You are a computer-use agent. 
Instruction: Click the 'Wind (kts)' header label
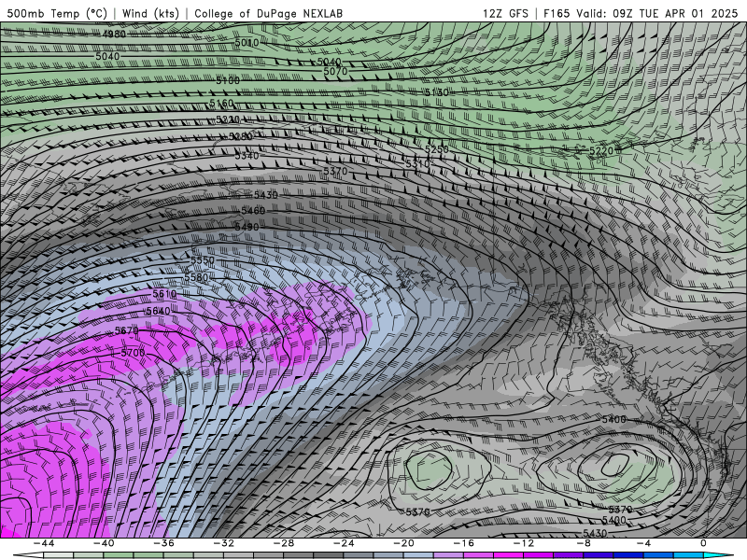(x=150, y=13)
